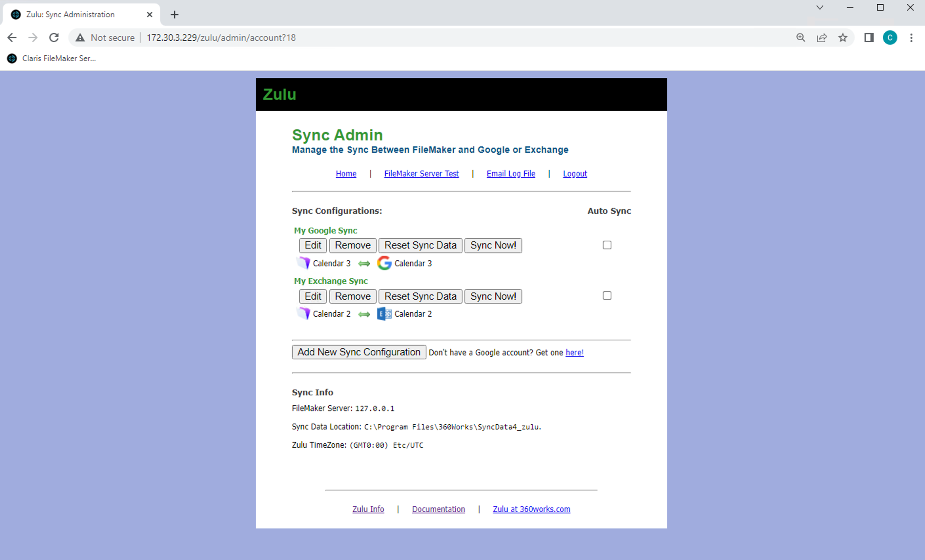Log out via the Logout link

575,173
